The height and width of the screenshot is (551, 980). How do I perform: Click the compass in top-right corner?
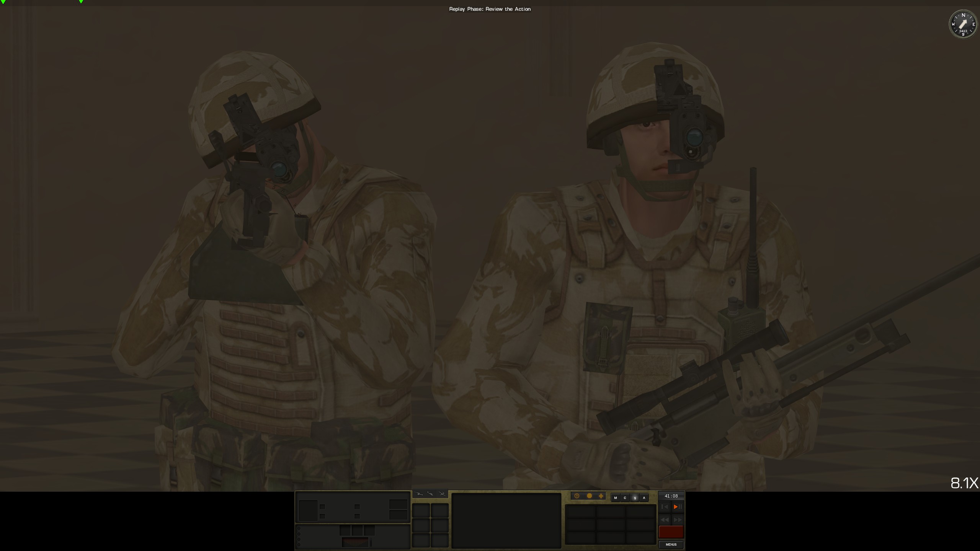[x=963, y=24]
